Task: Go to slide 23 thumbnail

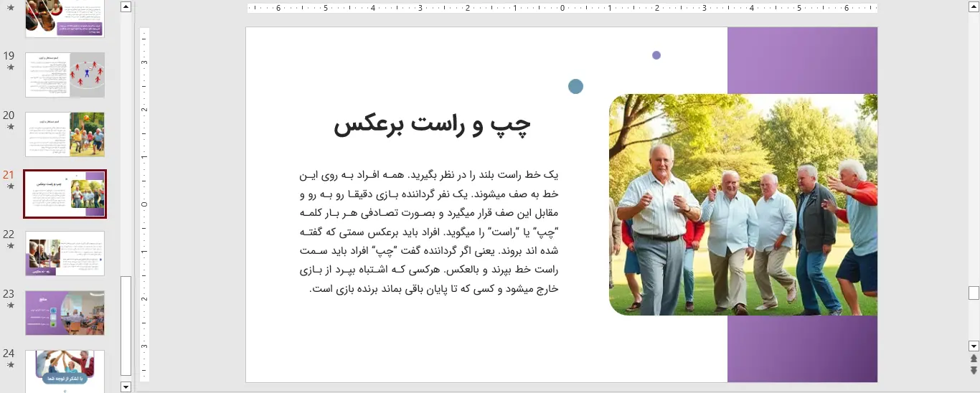Action: click(65, 313)
